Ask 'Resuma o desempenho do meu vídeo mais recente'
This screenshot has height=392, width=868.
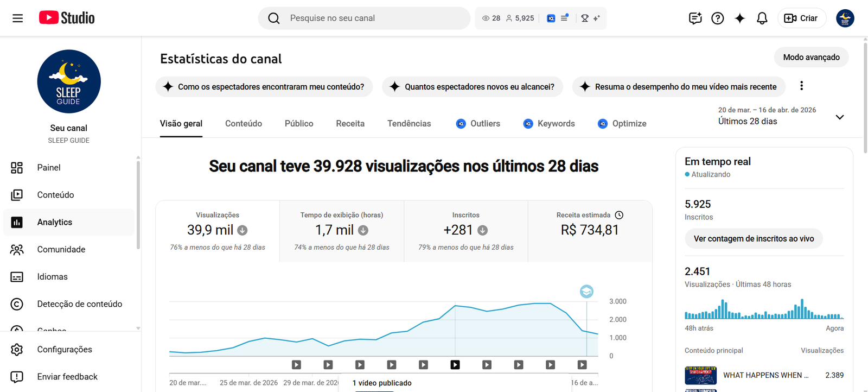tap(679, 87)
